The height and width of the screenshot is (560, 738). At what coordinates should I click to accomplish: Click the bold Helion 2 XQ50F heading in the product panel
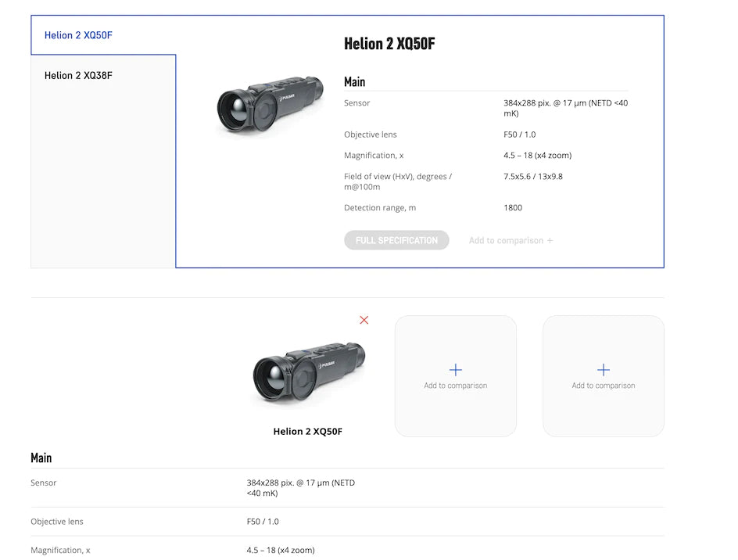click(389, 44)
